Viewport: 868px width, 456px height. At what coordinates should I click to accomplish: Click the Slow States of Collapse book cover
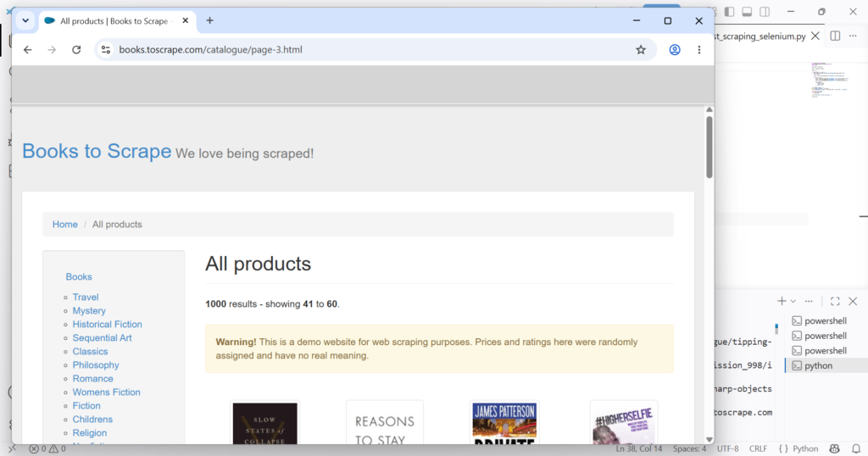click(x=264, y=423)
